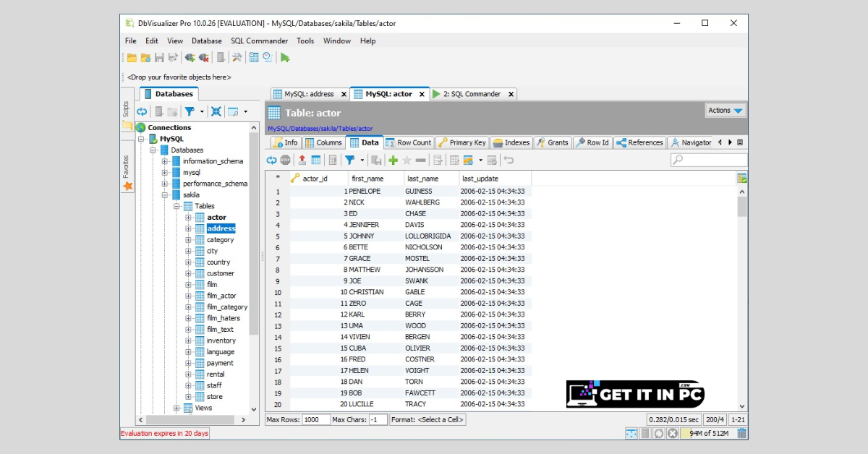Screen dimensions: 868x454
Task: Click the round X cancel icon in status bar
Action: pos(672,433)
